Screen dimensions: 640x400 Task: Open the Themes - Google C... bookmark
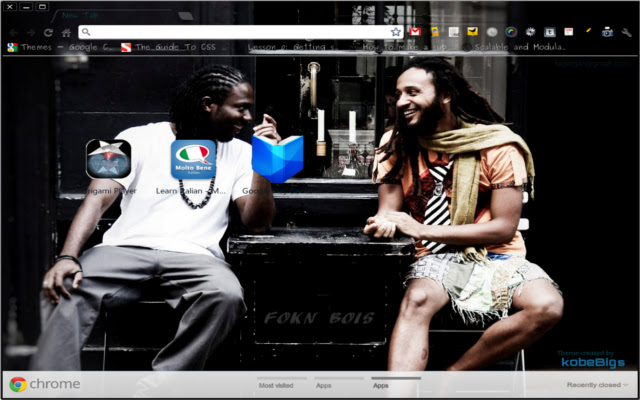click(60, 47)
